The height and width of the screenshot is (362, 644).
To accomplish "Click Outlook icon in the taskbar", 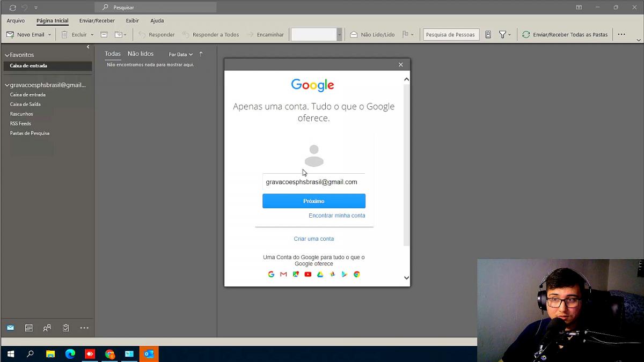I will (x=149, y=354).
